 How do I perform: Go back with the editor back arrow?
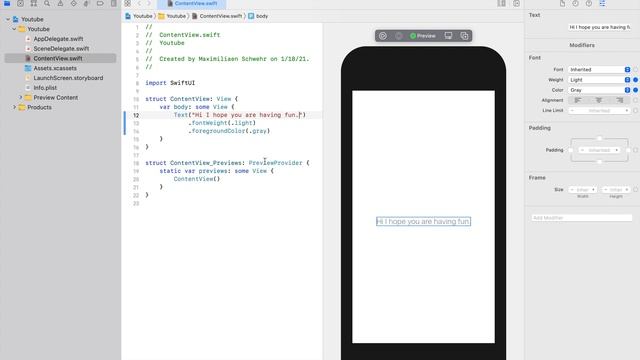coord(139,3)
